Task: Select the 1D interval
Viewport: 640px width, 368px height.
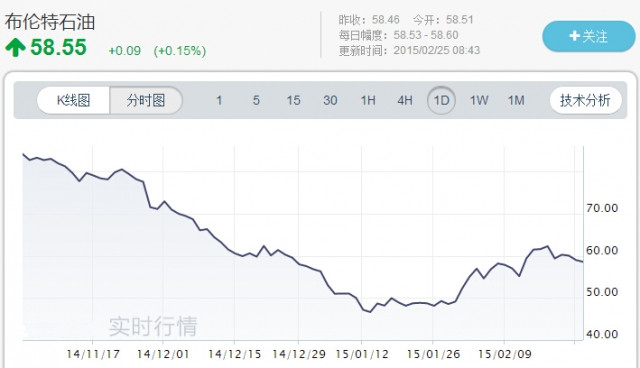Action: coord(441,100)
